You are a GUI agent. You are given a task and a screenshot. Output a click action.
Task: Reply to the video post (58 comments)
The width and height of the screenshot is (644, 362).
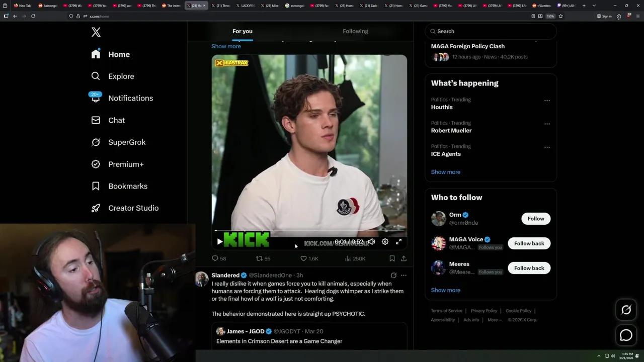219,258
